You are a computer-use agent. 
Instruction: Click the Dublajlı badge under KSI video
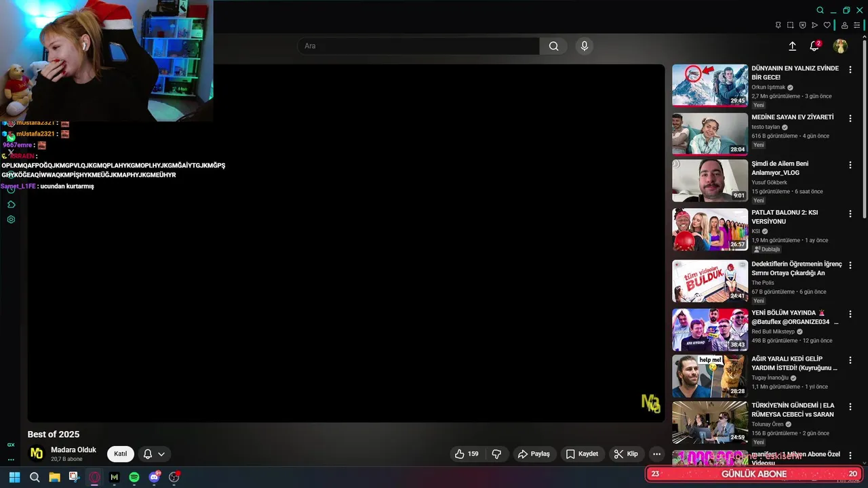coord(767,249)
